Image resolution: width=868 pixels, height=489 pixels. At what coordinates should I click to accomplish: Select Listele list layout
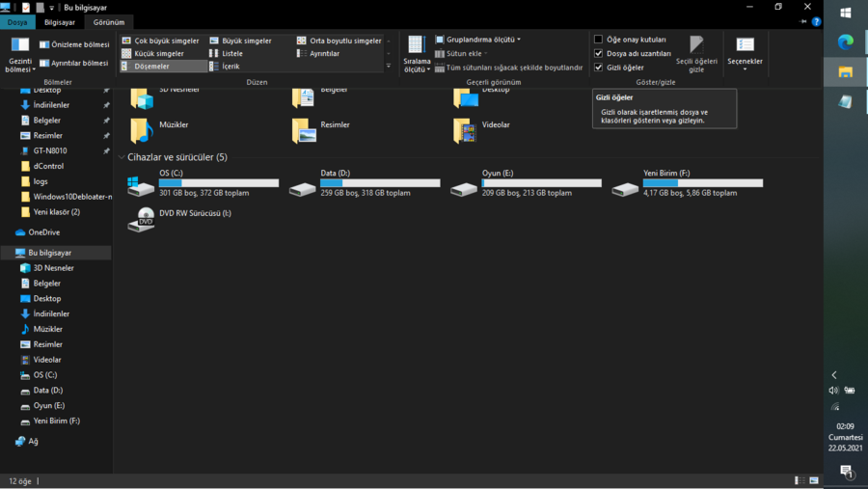click(x=227, y=53)
